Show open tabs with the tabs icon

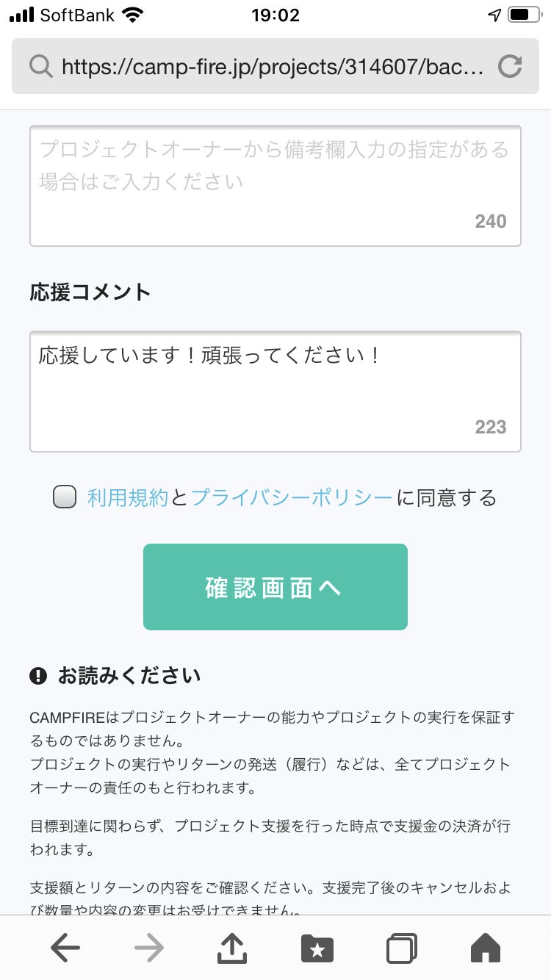click(401, 948)
